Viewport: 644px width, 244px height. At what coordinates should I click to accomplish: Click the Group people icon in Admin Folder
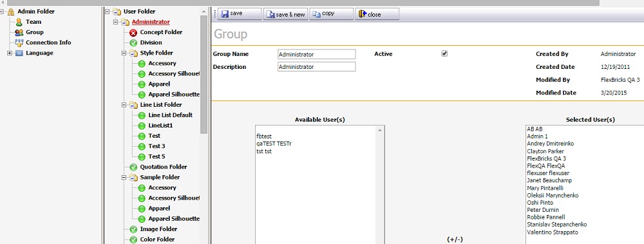(19, 32)
